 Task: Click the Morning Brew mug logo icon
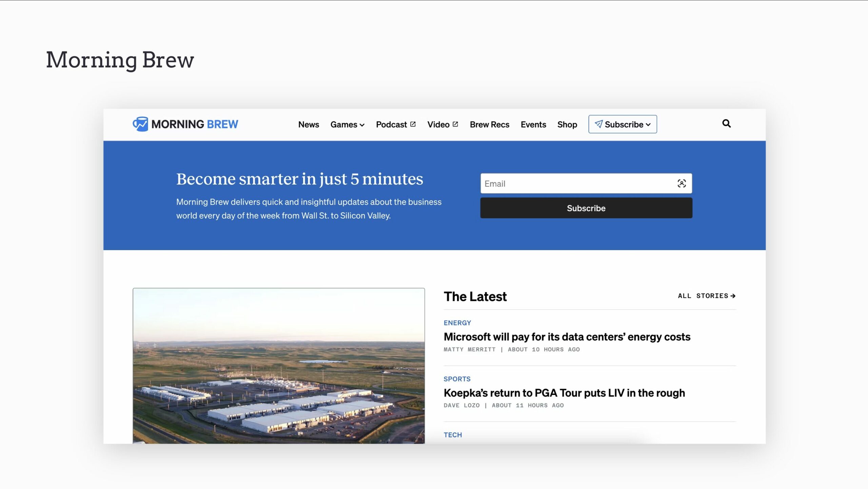pos(140,124)
